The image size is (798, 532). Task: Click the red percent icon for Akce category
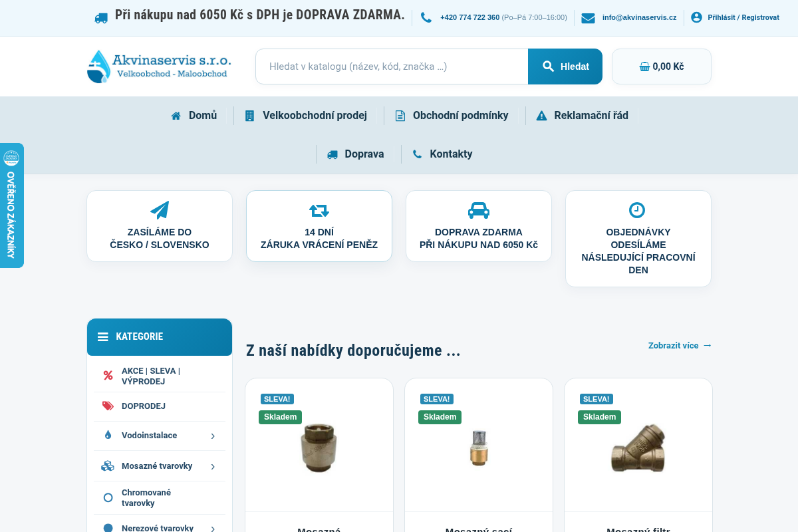[x=108, y=375]
